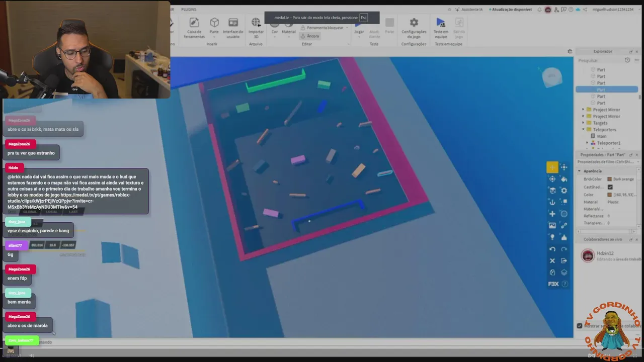Select the F3X weld link tool
The width and height of the screenshot is (644, 362).
(x=564, y=225)
